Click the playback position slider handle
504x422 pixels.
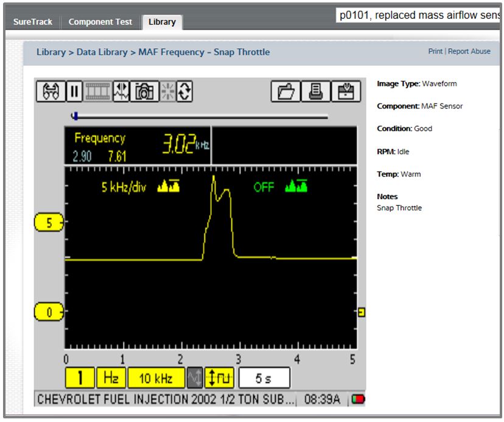pyautogui.click(x=75, y=116)
